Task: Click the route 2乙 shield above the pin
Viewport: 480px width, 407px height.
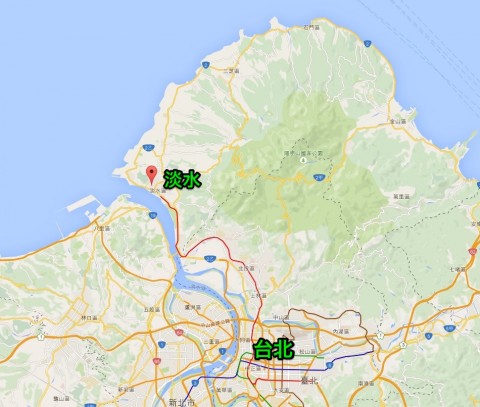Action: tap(147, 148)
